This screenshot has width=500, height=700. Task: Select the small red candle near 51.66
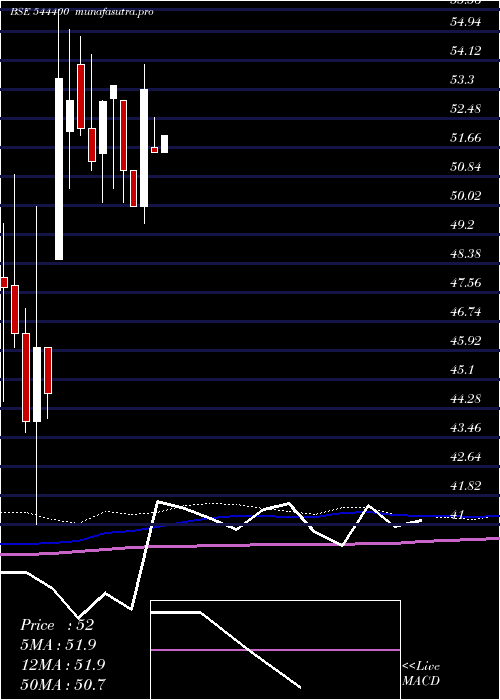[x=154, y=150]
